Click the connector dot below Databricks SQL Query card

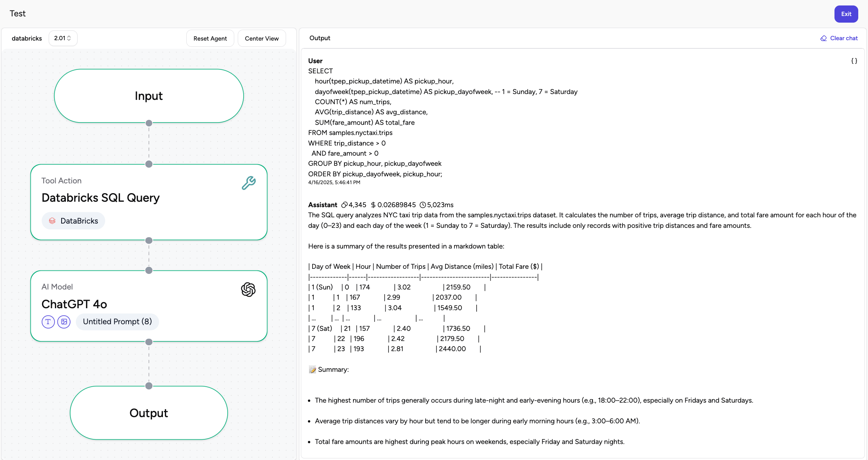tap(149, 241)
